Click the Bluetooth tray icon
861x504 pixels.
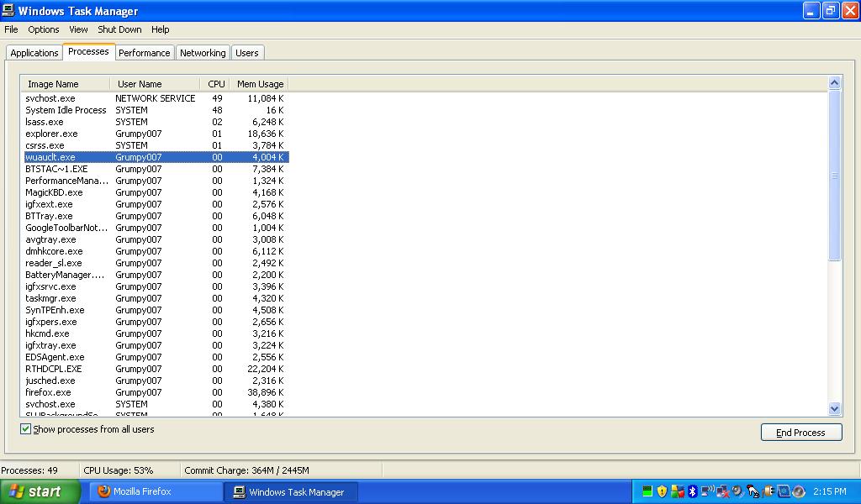click(x=693, y=491)
